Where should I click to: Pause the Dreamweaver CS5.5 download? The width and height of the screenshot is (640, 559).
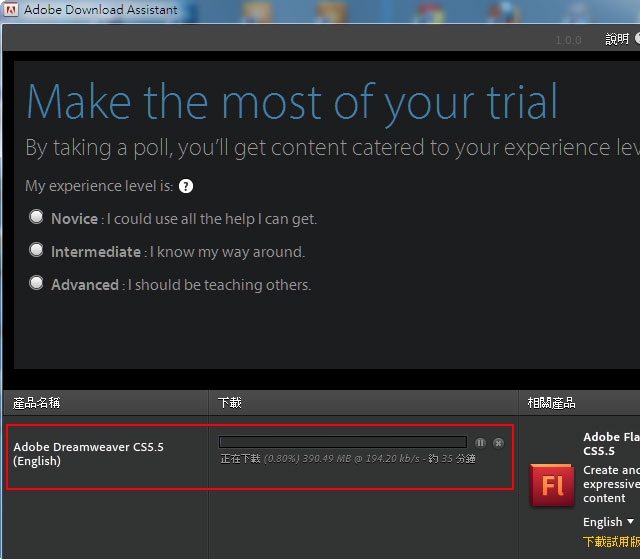[480, 443]
